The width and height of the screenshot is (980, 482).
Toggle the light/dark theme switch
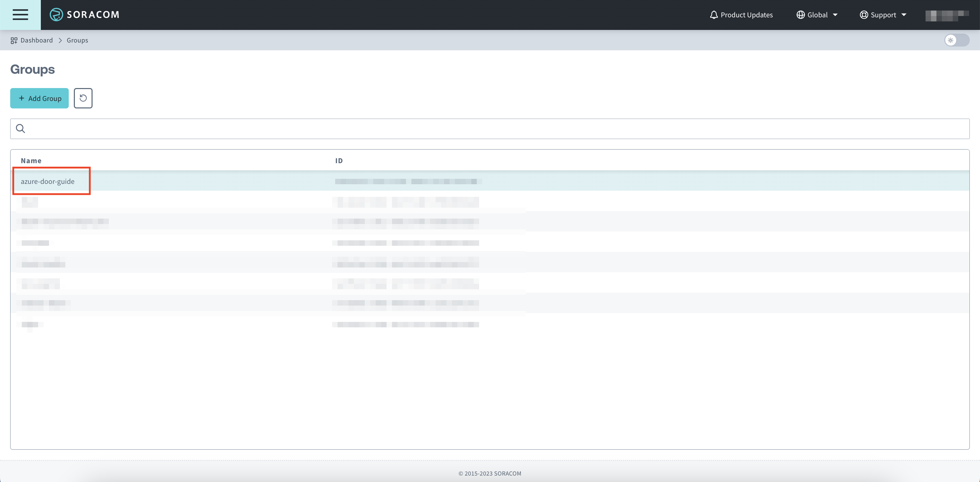click(957, 40)
